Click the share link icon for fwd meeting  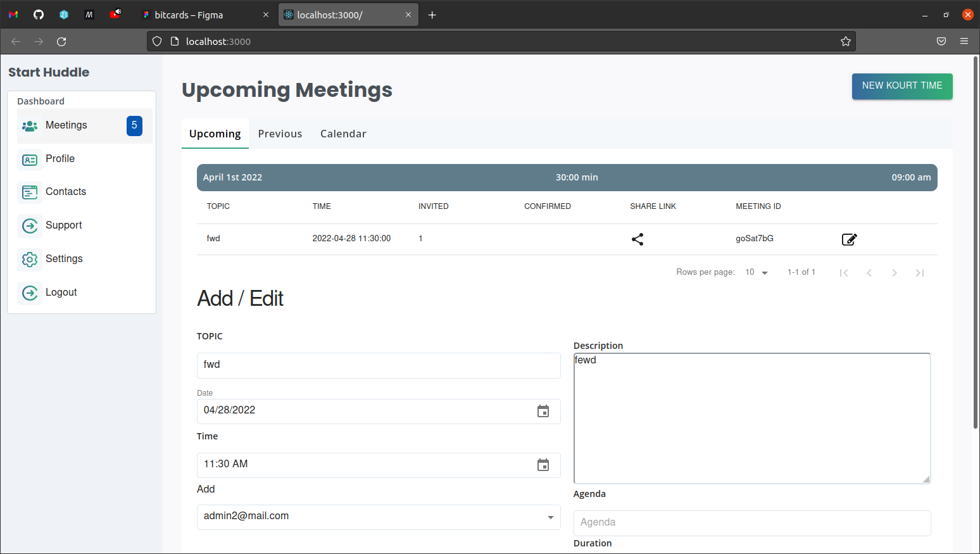coord(638,239)
